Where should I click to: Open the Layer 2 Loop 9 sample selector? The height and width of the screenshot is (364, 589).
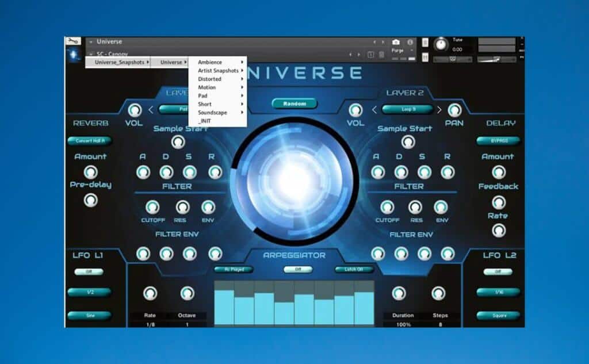click(x=408, y=109)
